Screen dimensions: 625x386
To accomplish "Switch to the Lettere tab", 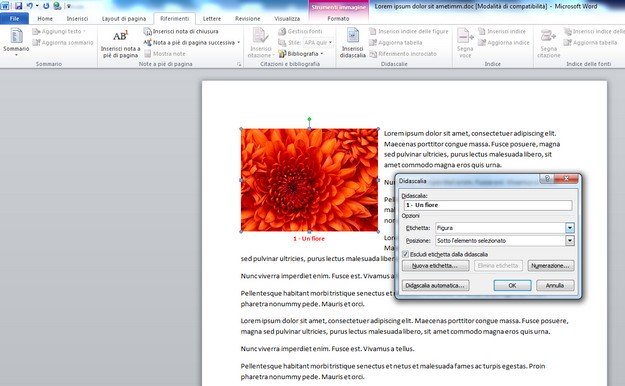I will (212, 18).
